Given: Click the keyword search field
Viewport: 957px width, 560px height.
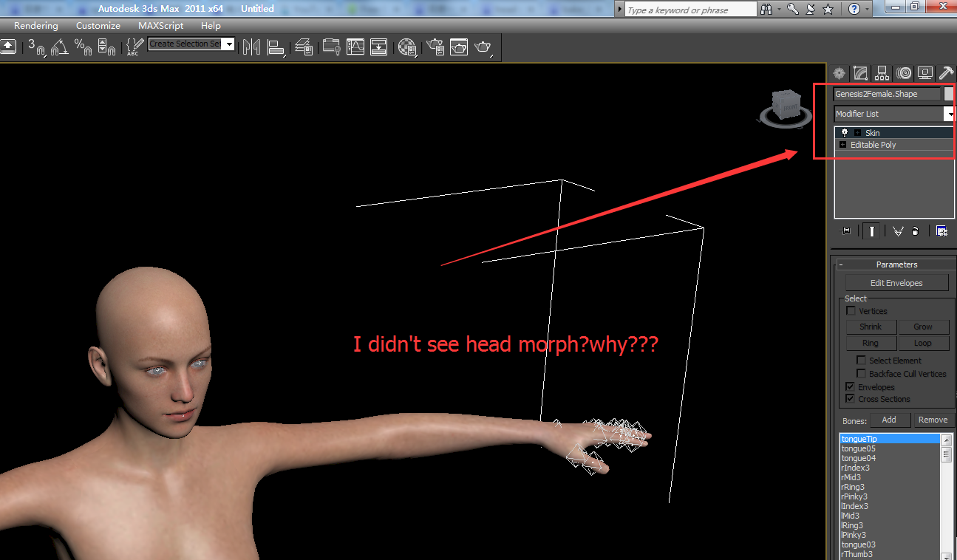Looking at the screenshot, I should click(691, 10).
